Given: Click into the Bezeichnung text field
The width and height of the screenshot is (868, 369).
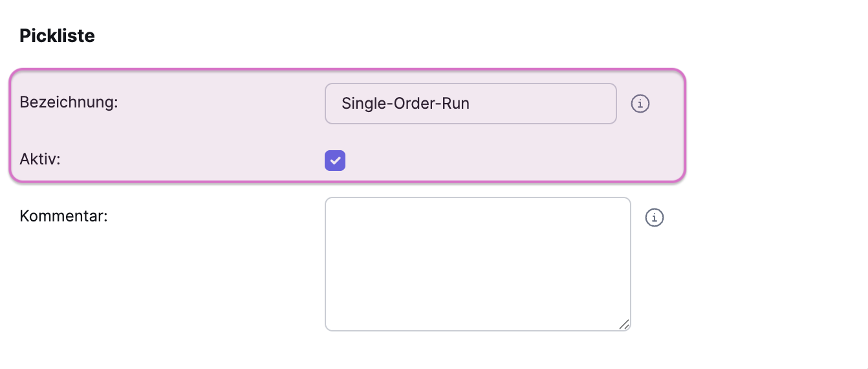Looking at the screenshot, I should pos(470,104).
